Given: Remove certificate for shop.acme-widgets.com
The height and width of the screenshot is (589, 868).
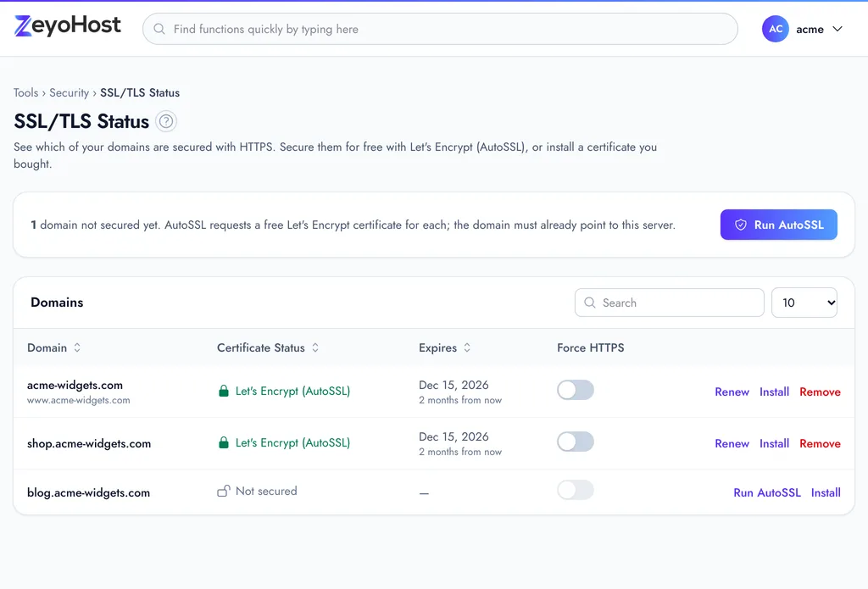Looking at the screenshot, I should pos(820,443).
